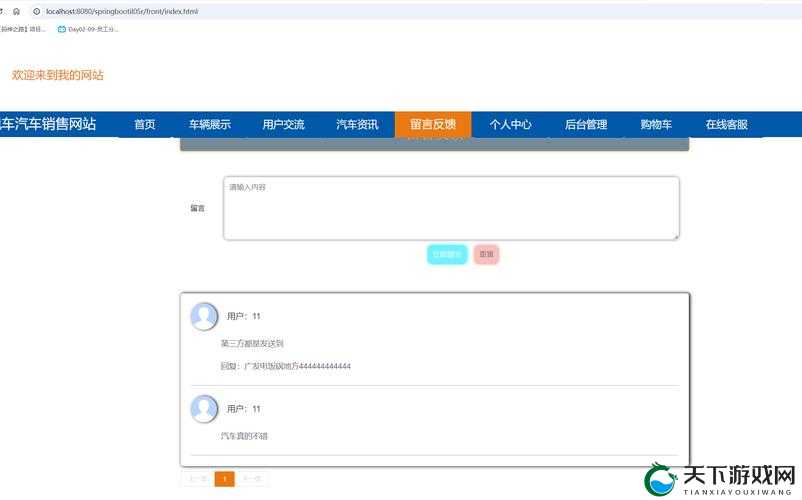Image resolution: width=802 pixels, height=500 pixels.
Task: Open the 个人中心 nav item
Action: [510, 124]
